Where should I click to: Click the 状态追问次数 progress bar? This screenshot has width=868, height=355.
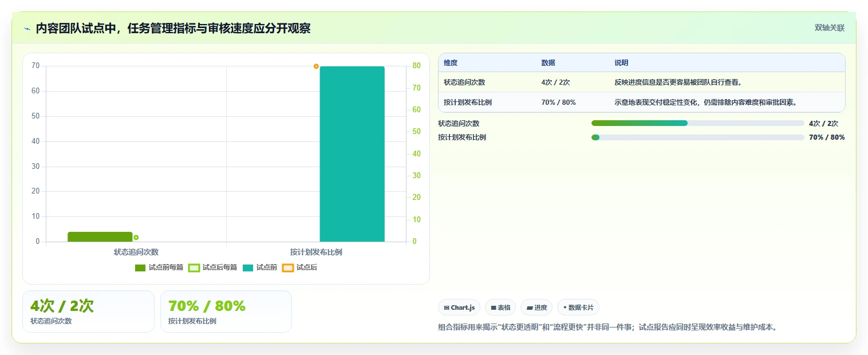698,123
